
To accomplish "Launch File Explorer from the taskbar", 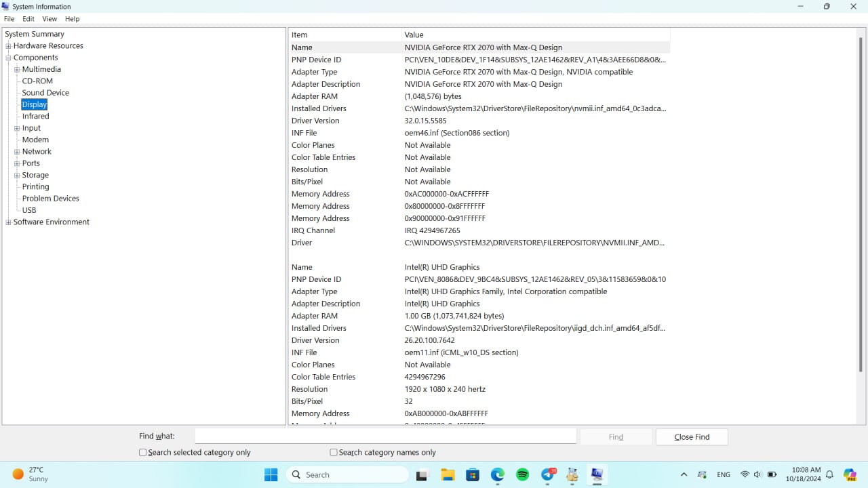I will tap(448, 475).
